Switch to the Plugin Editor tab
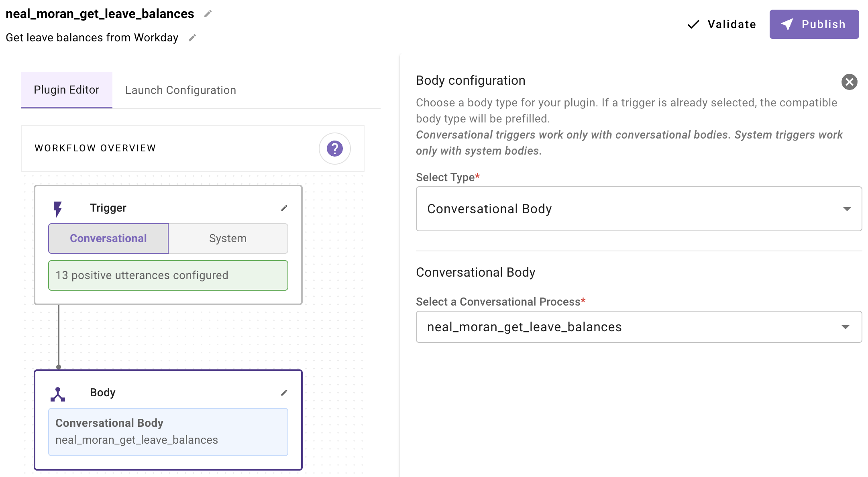This screenshot has height=477, width=868. 67,90
